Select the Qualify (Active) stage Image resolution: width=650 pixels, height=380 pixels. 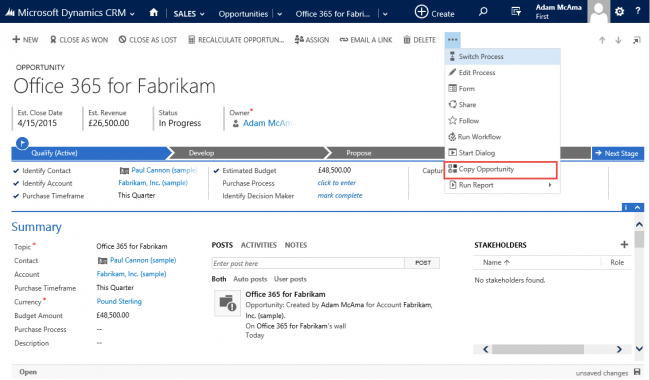(x=90, y=153)
